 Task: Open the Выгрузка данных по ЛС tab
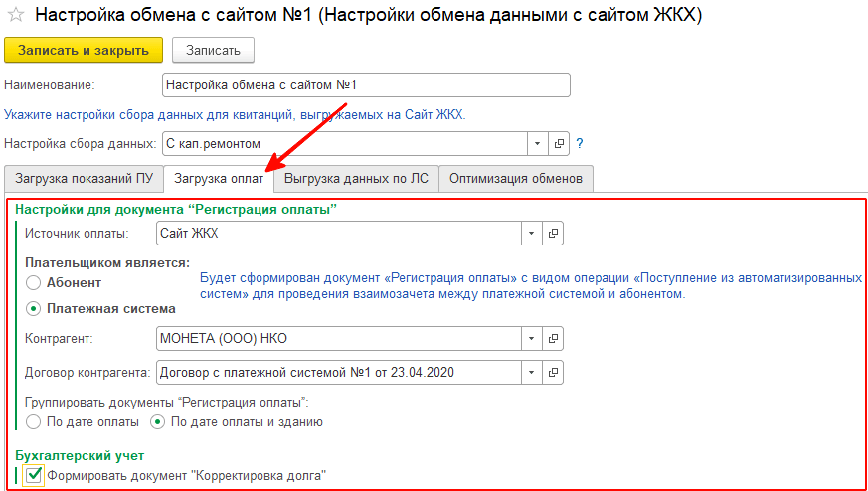click(x=356, y=179)
